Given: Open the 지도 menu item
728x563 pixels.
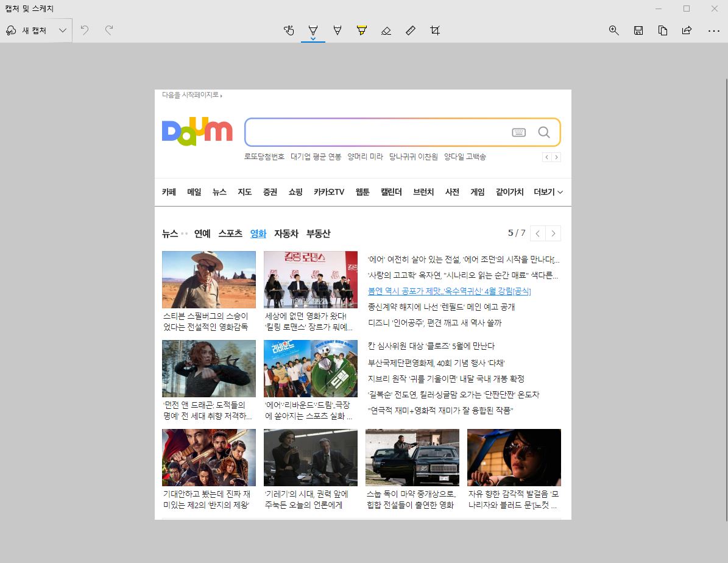Looking at the screenshot, I should pyautogui.click(x=245, y=192).
